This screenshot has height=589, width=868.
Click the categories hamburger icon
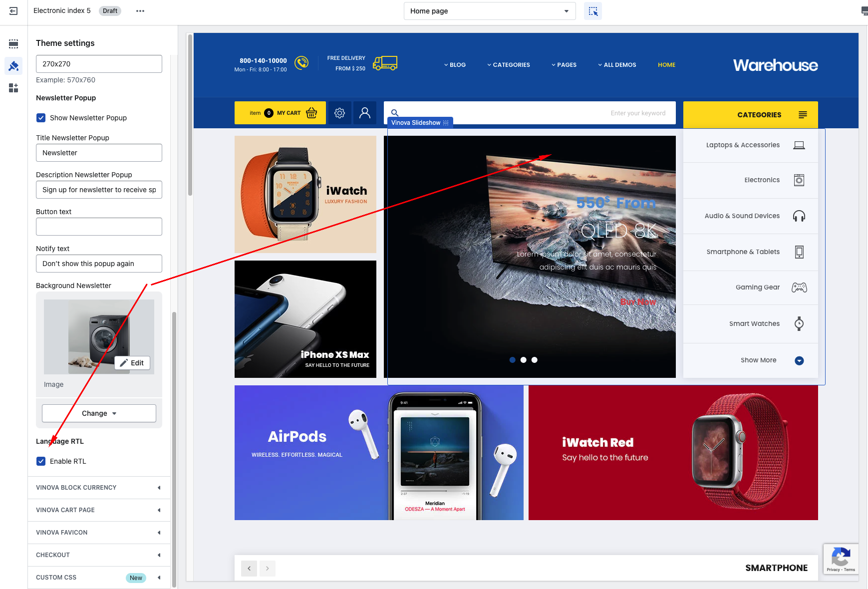click(803, 115)
